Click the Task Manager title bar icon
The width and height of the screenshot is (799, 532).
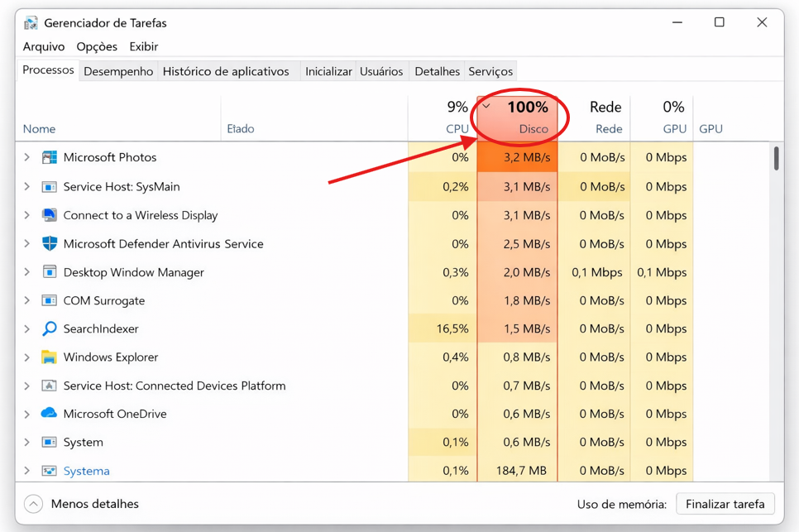[31, 23]
